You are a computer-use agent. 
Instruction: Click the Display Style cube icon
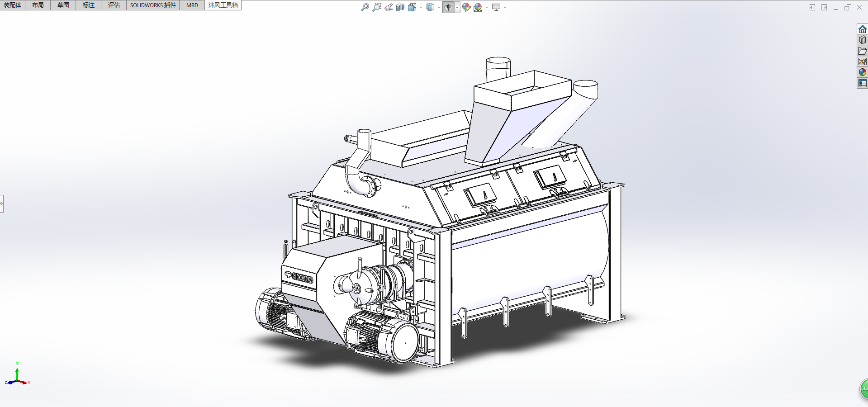coord(430,7)
